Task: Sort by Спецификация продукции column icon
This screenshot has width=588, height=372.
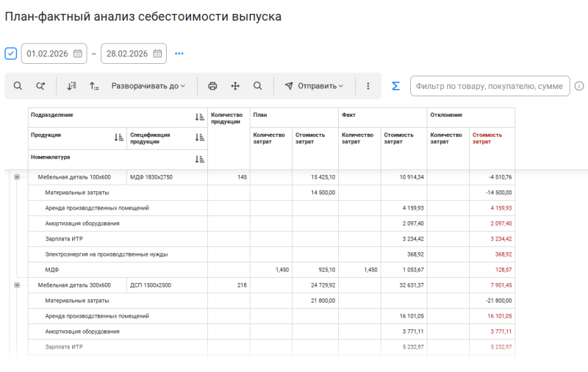Action: click(x=199, y=137)
